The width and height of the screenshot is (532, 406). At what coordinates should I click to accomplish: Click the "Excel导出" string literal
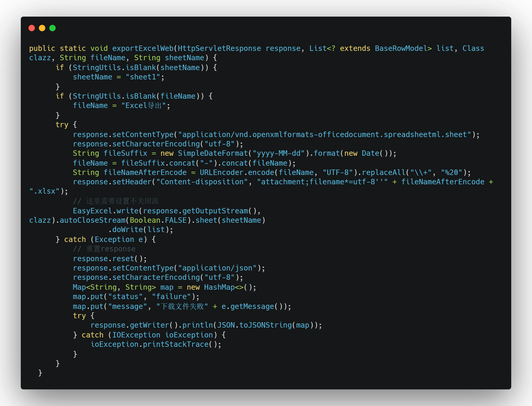point(143,105)
